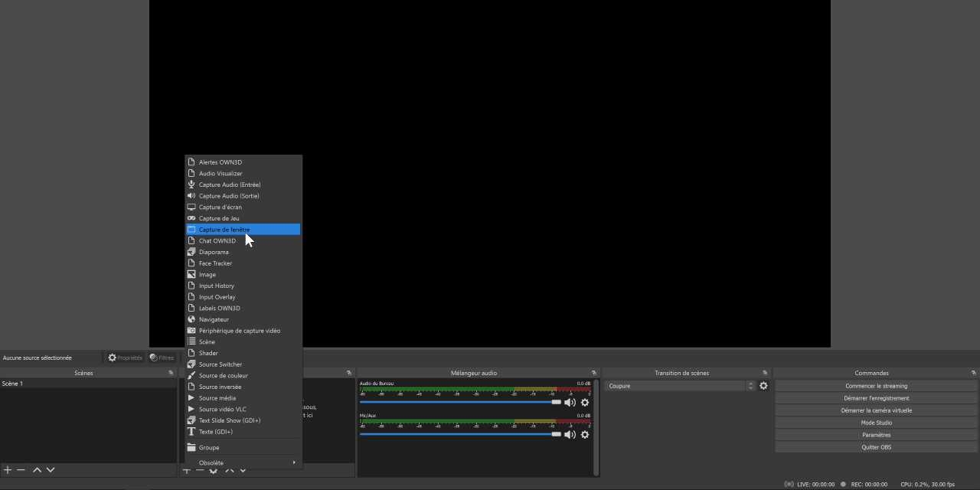Expand the Obsolète submenu

[243, 462]
